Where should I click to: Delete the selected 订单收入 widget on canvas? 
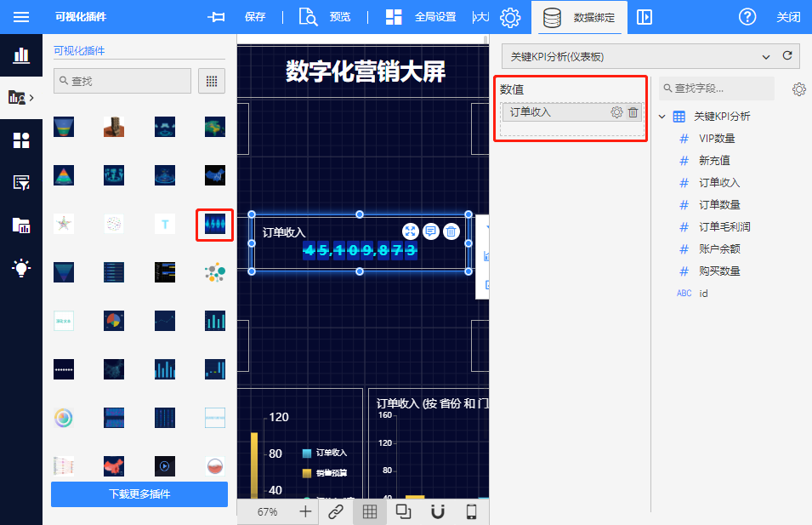(x=451, y=231)
